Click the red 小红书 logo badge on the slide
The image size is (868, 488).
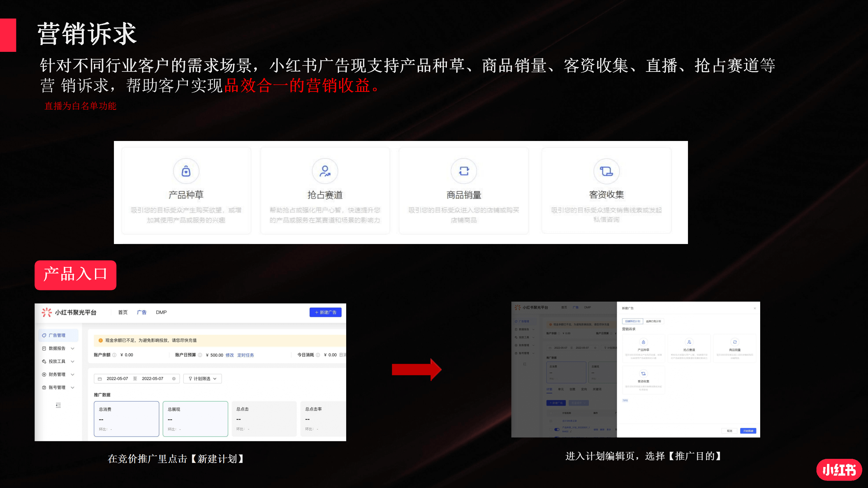coord(839,470)
